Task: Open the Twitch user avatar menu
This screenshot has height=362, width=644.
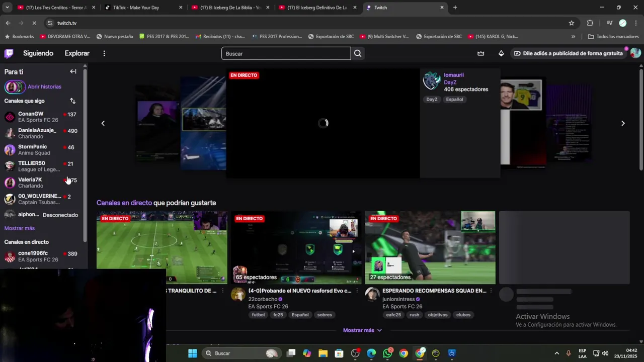Action: tap(635, 53)
